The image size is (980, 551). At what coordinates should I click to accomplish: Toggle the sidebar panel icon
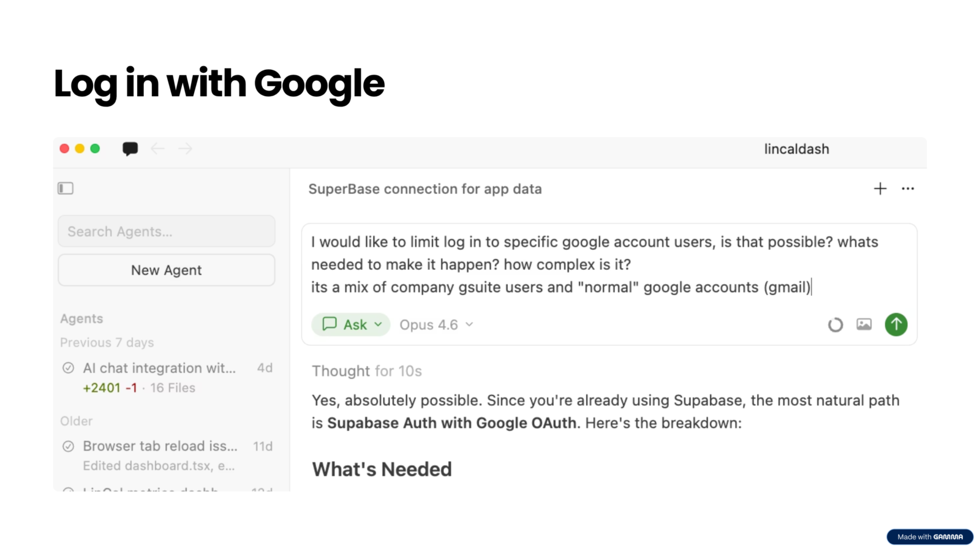(x=66, y=189)
